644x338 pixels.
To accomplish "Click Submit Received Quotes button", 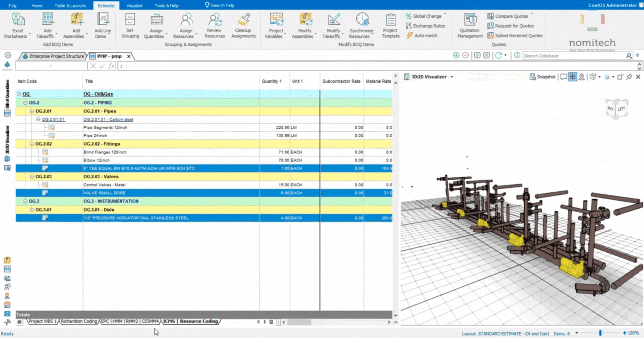I will click(x=515, y=36).
